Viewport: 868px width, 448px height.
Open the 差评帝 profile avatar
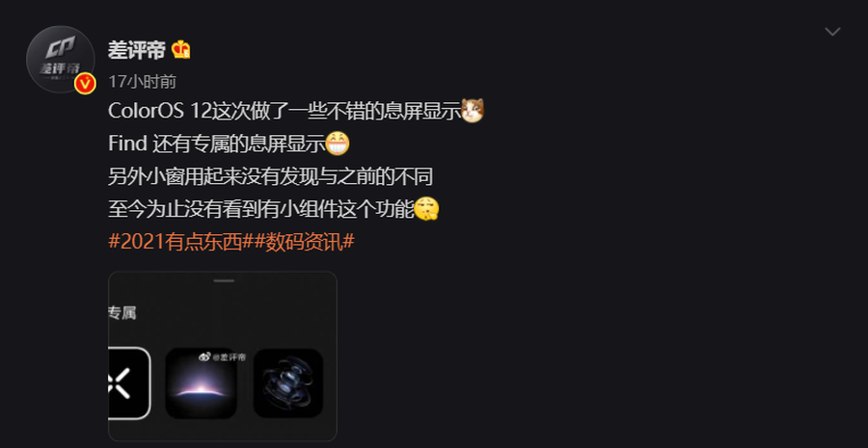(x=61, y=59)
